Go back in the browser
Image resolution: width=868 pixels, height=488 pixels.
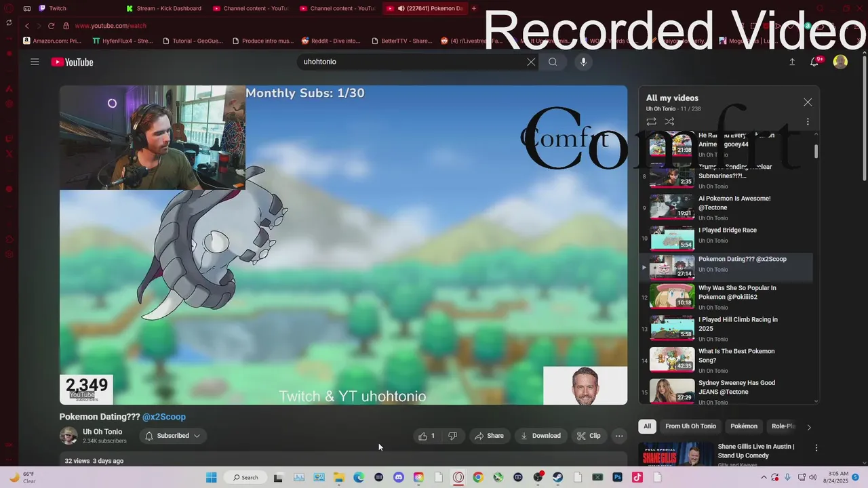point(27,26)
